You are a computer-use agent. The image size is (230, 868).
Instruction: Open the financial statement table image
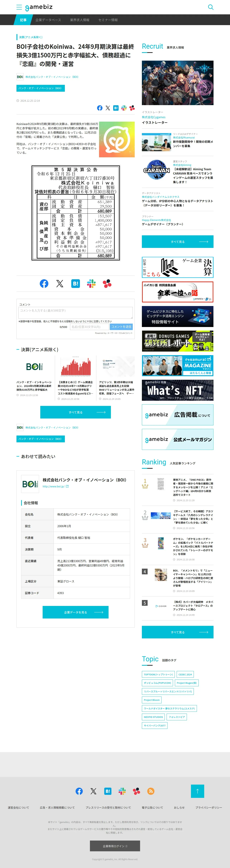[76, 213]
